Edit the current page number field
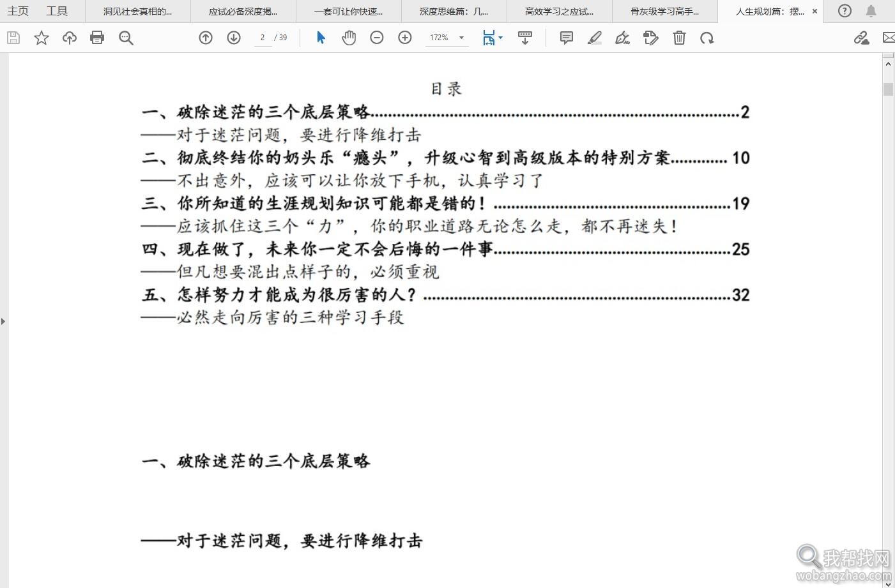 point(262,38)
